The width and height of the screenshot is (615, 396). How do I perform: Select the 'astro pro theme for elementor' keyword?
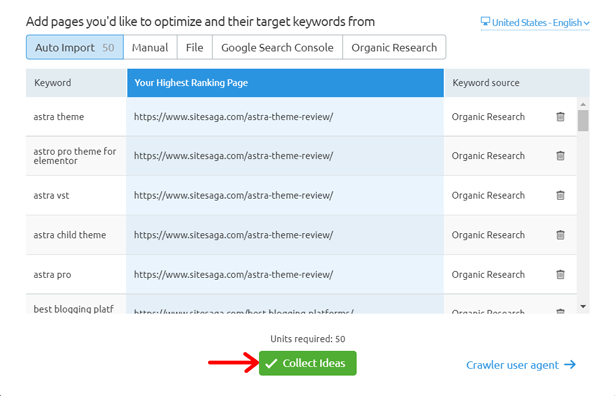click(75, 156)
